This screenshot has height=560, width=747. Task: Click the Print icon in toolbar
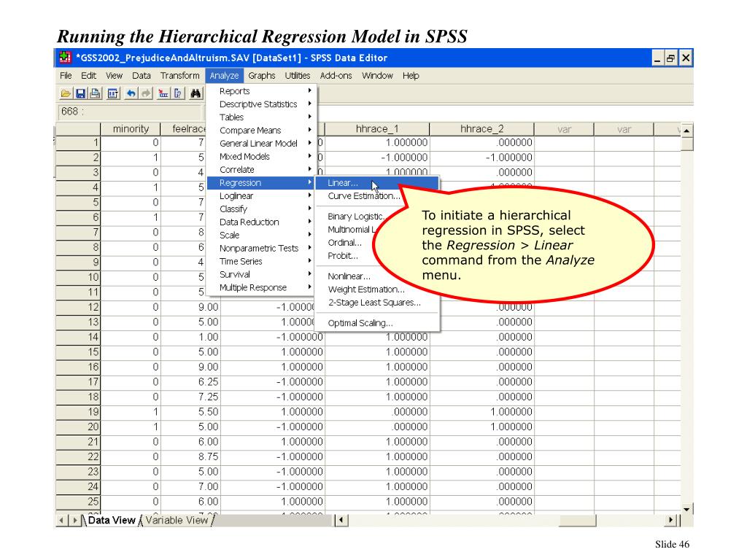tap(95, 93)
